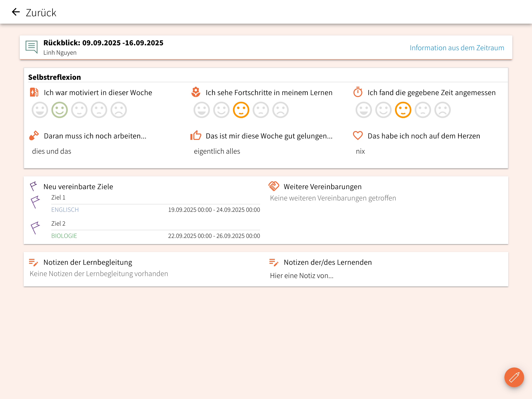The height and width of the screenshot is (399, 532).
Task: Click the learner note text Hier eine Notiz von
Action: [x=301, y=276]
